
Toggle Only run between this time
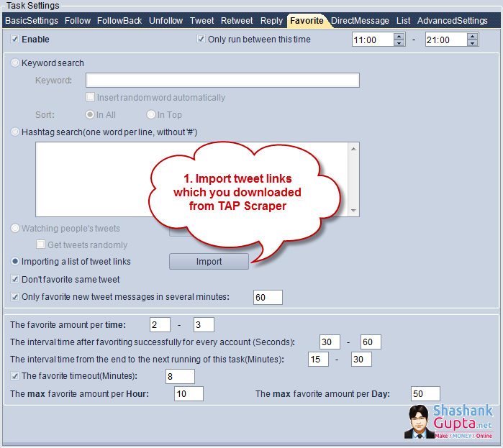point(201,39)
